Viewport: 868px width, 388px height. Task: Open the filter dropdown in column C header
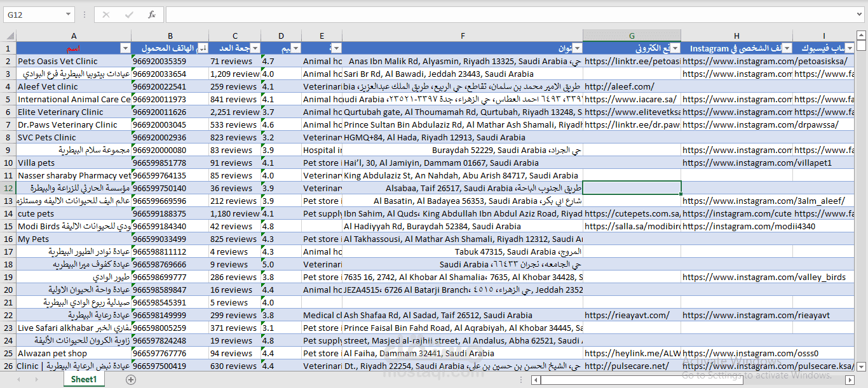tap(255, 48)
